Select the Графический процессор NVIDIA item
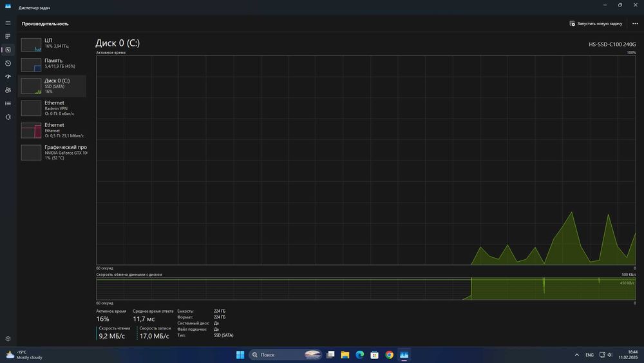644x363 pixels. (53, 153)
